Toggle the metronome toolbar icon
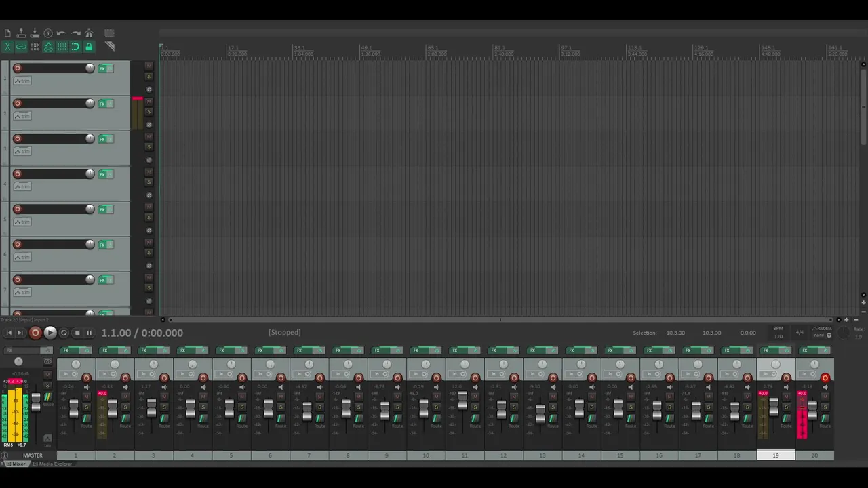This screenshot has width=868, height=488. (x=89, y=33)
